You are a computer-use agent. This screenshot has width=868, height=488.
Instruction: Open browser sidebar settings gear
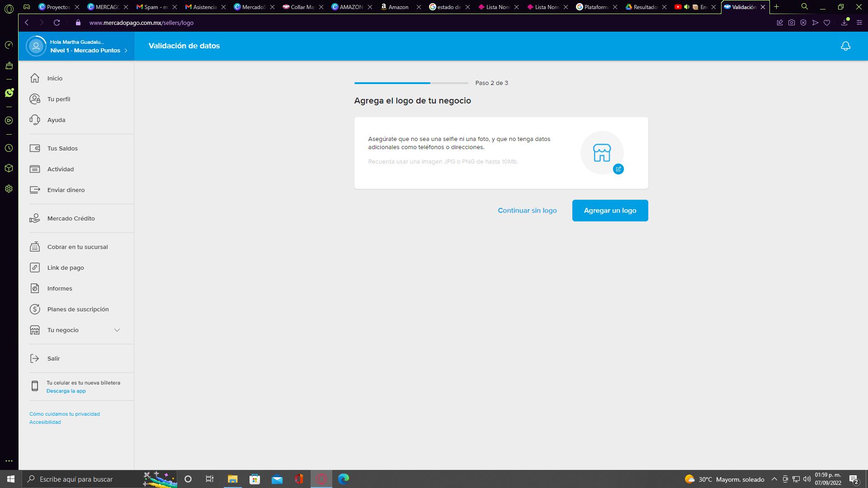[9, 189]
